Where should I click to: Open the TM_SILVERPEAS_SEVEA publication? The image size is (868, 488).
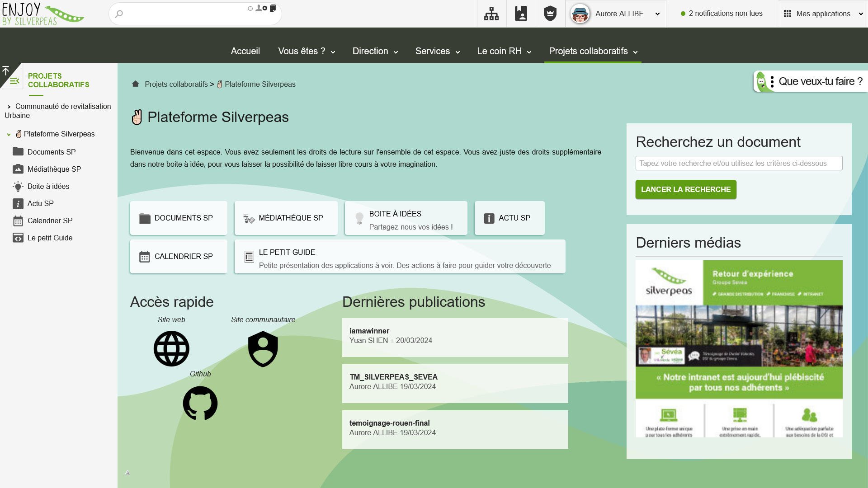pos(455,383)
